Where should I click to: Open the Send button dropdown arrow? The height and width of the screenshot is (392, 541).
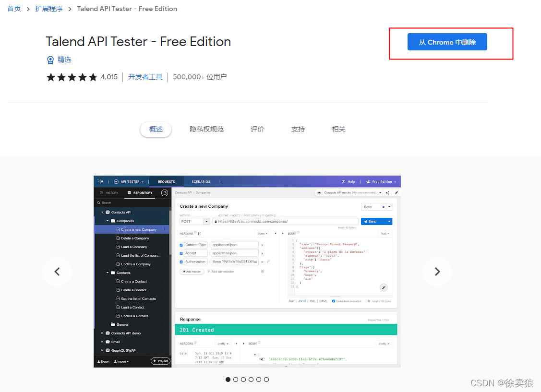point(389,221)
